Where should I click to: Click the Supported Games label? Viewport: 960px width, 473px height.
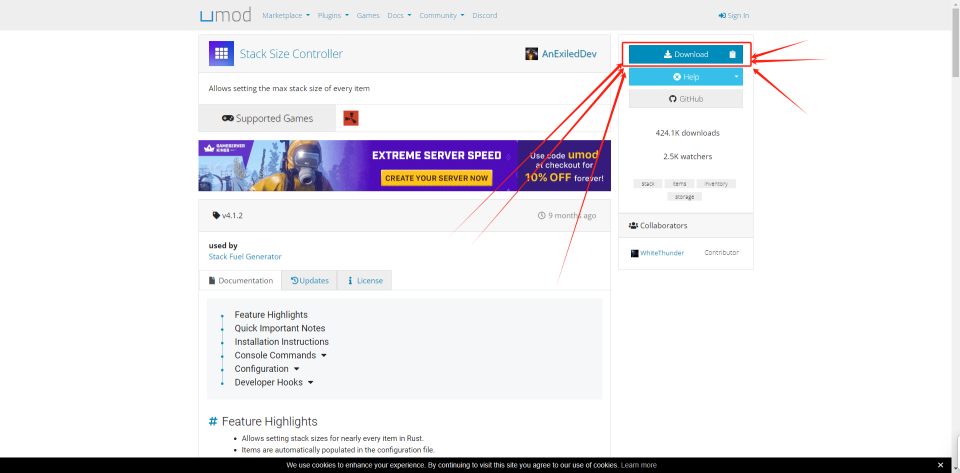point(267,118)
